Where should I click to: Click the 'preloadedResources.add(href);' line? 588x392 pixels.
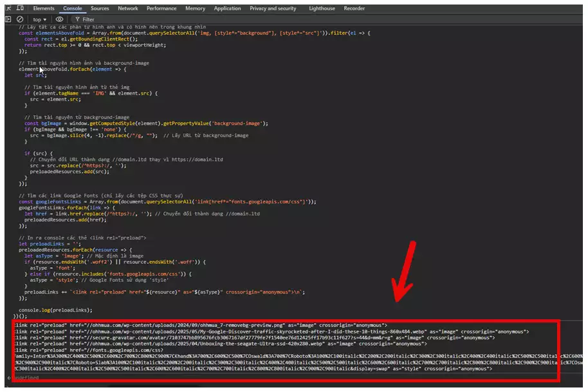(x=66, y=219)
